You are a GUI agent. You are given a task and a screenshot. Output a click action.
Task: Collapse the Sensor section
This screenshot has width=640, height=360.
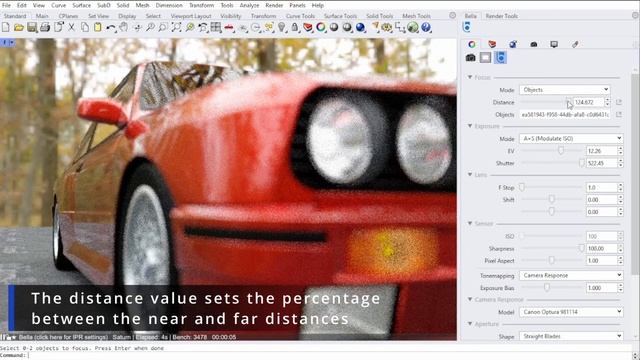470,223
